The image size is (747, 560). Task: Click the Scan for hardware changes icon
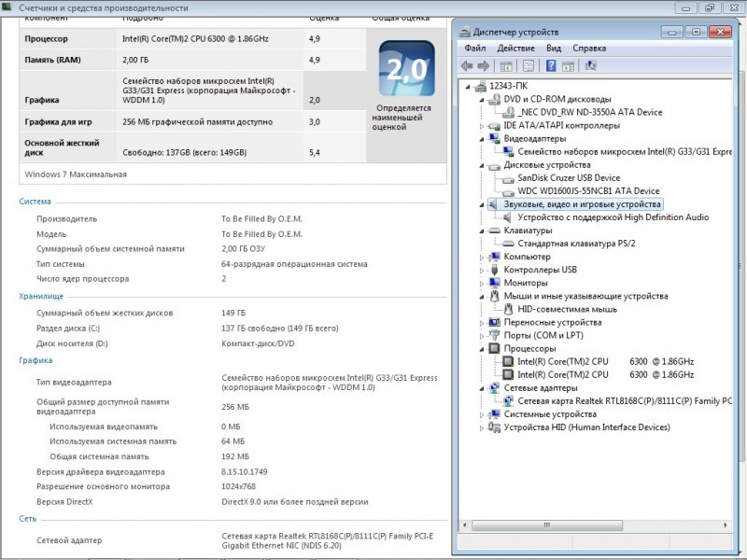(x=590, y=66)
